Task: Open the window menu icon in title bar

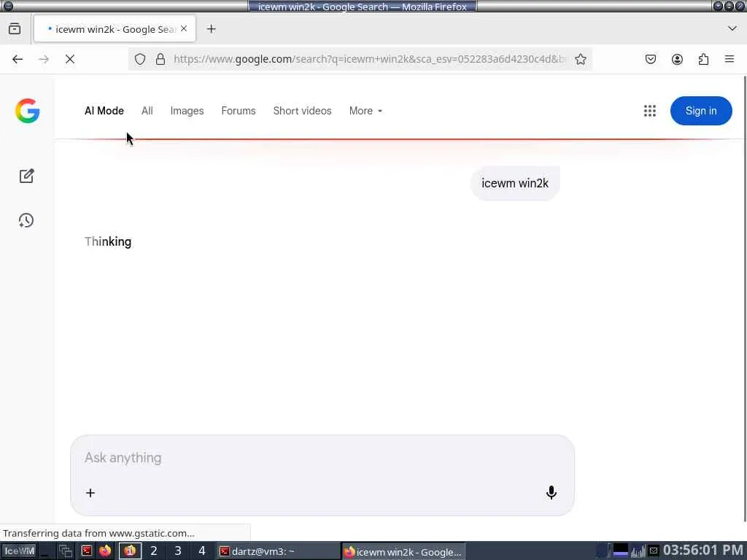Action: [7, 6]
